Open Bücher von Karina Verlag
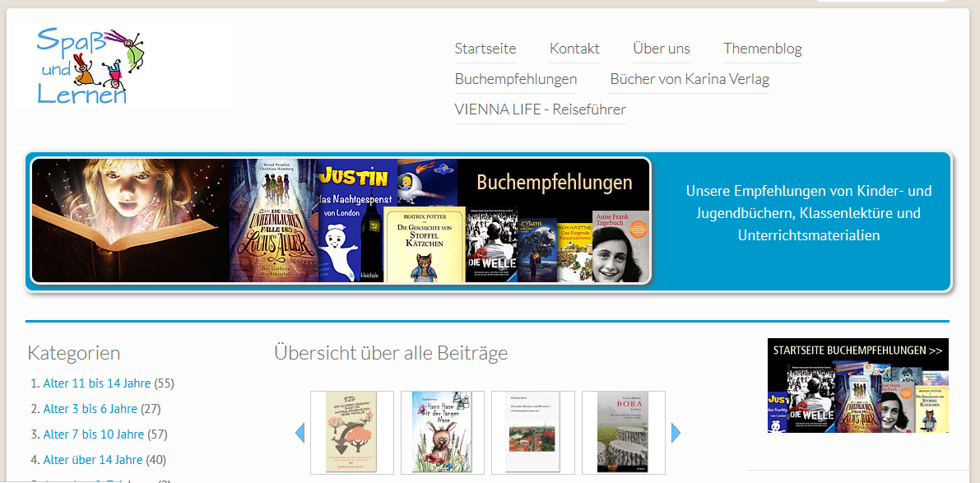This screenshot has height=483, width=980. pos(690,79)
